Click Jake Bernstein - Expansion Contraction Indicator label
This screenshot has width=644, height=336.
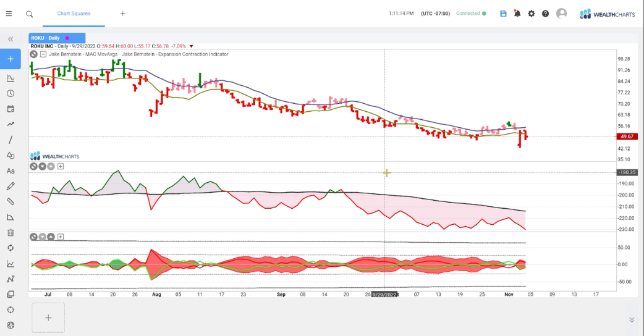click(x=176, y=54)
